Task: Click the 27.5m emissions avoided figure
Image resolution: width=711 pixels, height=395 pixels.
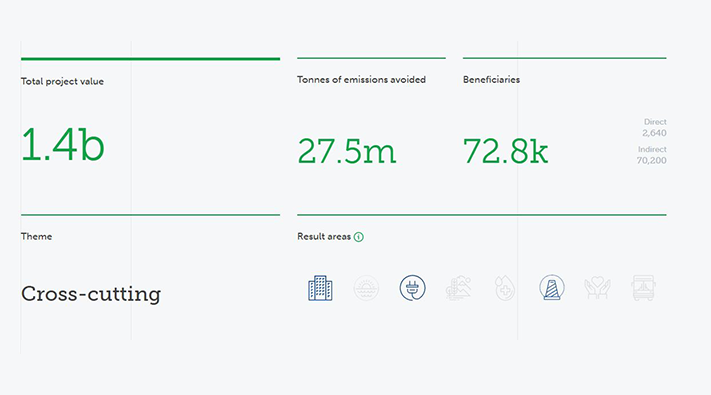Action: [x=347, y=151]
